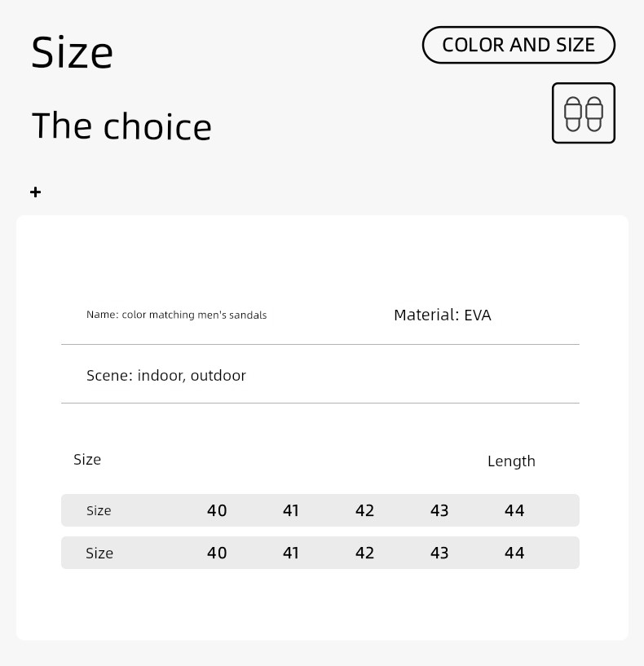Click The choice heading text
The image size is (644, 666).
point(121,126)
